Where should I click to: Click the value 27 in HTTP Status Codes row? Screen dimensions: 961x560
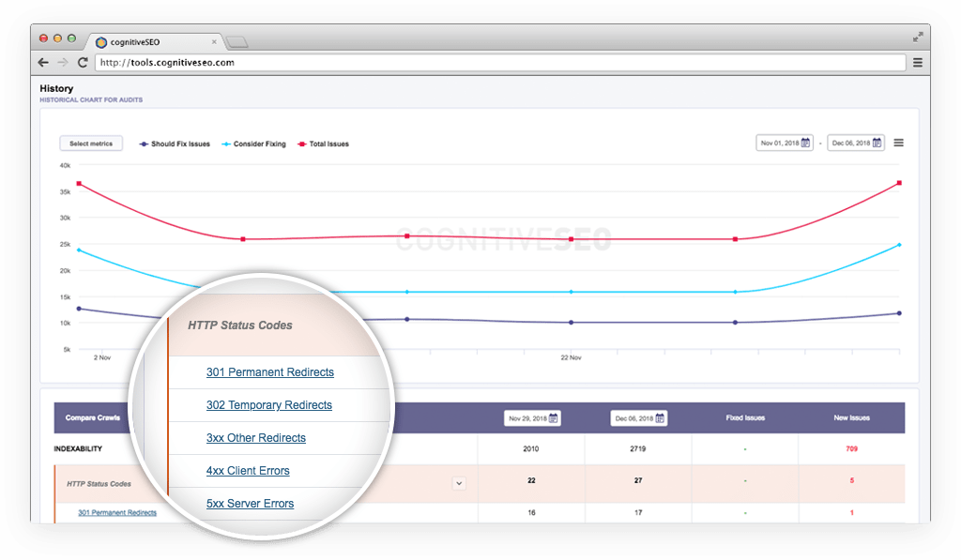pos(638,481)
